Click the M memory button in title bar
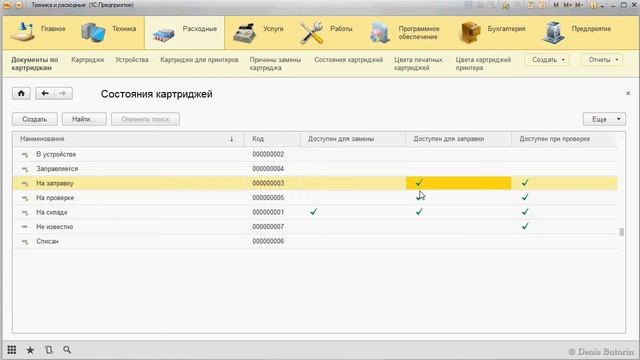This screenshot has width=640, height=360. 556,5
